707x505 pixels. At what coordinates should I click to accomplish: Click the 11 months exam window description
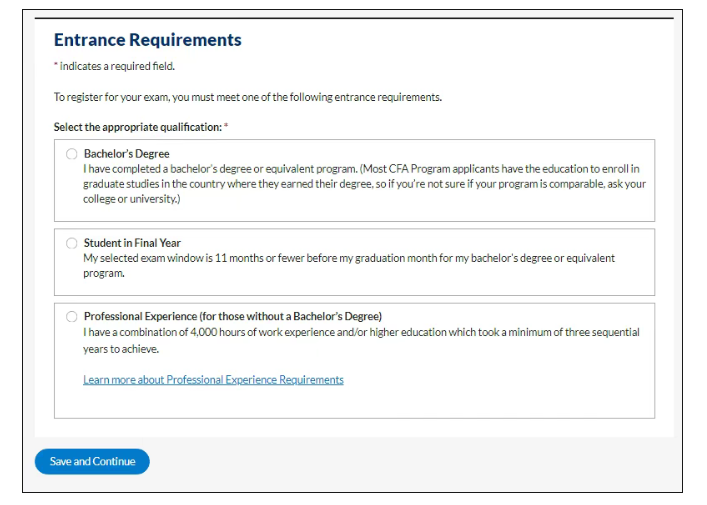tap(349, 265)
